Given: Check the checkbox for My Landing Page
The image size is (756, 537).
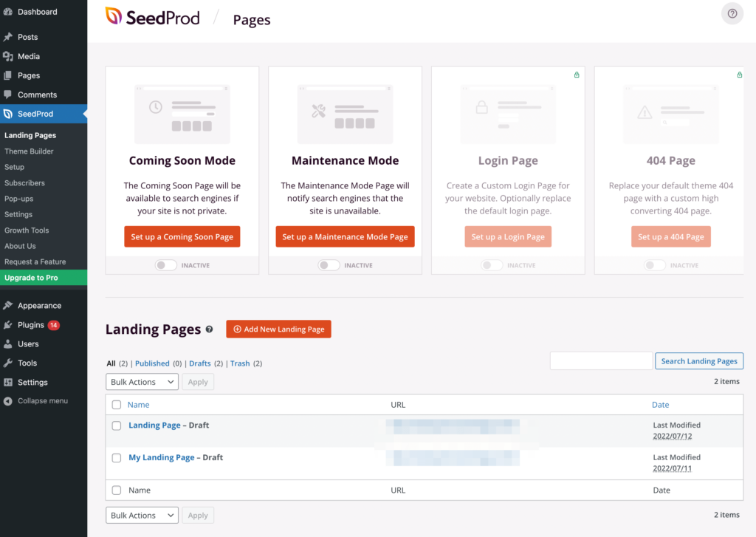Looking at the screenshot, I should [x=116, y=457].
